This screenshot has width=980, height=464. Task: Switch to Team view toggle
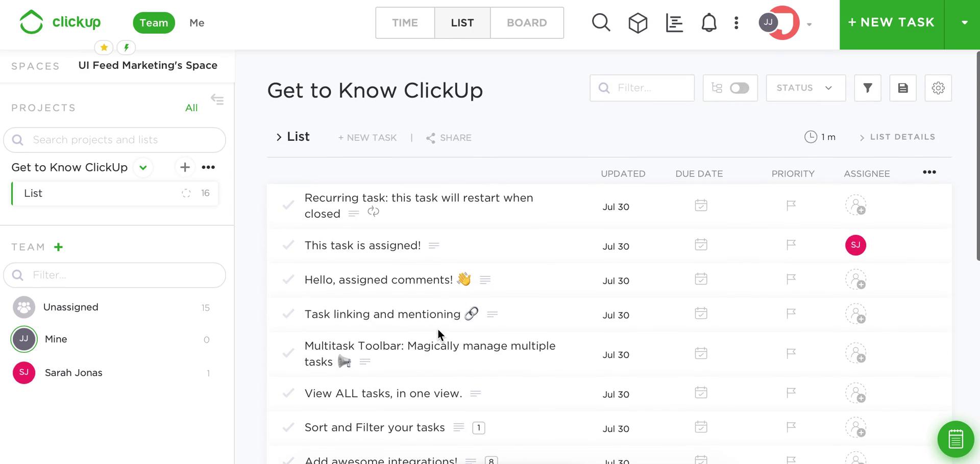coord(154,23)
